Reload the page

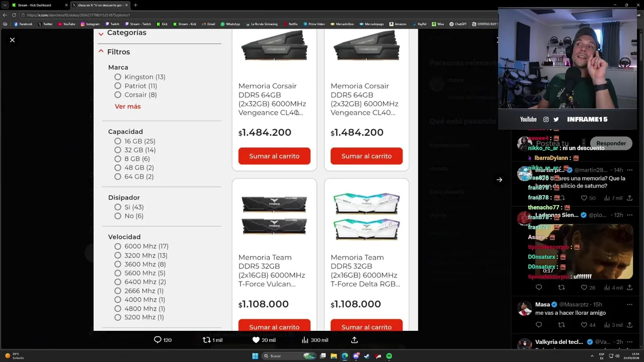[x=14, y=15]
